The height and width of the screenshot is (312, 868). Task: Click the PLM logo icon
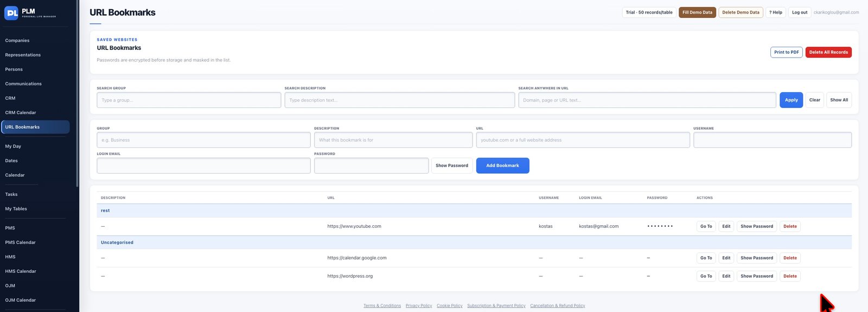[11, 13]
